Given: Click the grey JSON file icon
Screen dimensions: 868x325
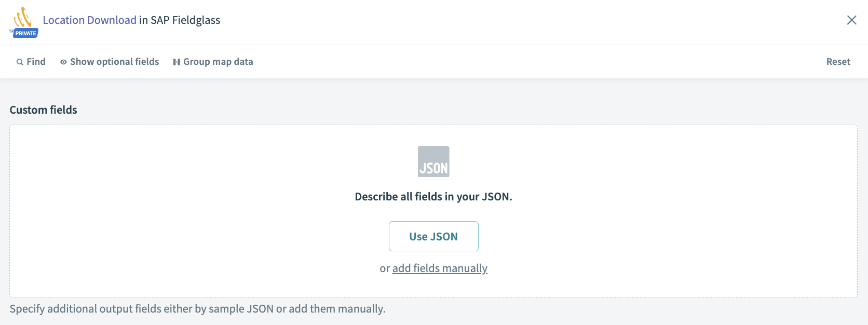Looking at the screenshot, I should (x=433, y=161).
